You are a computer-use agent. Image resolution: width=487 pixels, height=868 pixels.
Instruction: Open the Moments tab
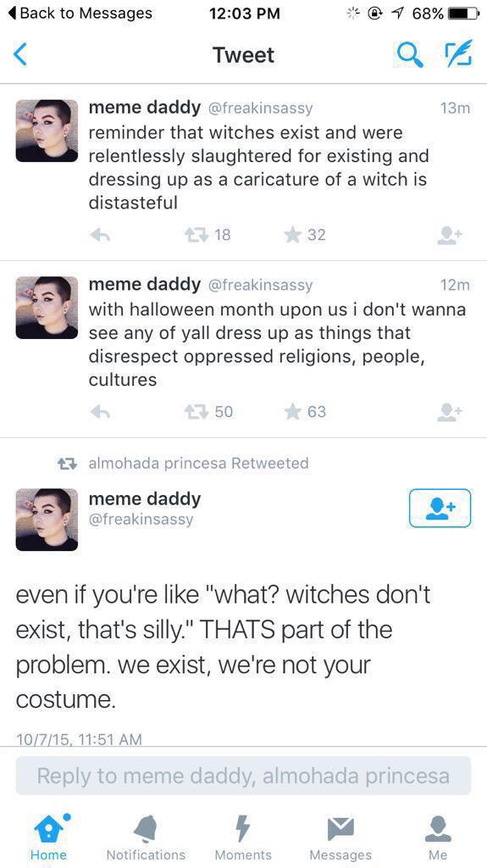point(243,836)
